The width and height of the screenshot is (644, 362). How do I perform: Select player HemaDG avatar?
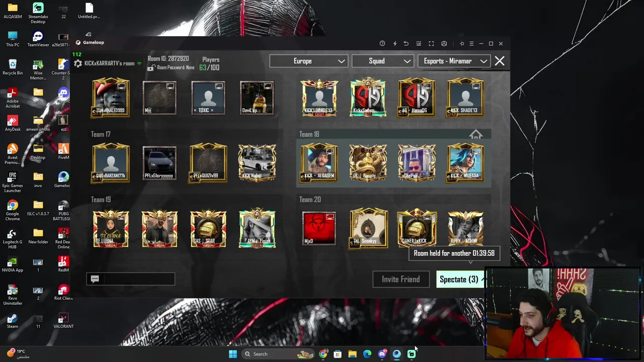coord(417,98)
